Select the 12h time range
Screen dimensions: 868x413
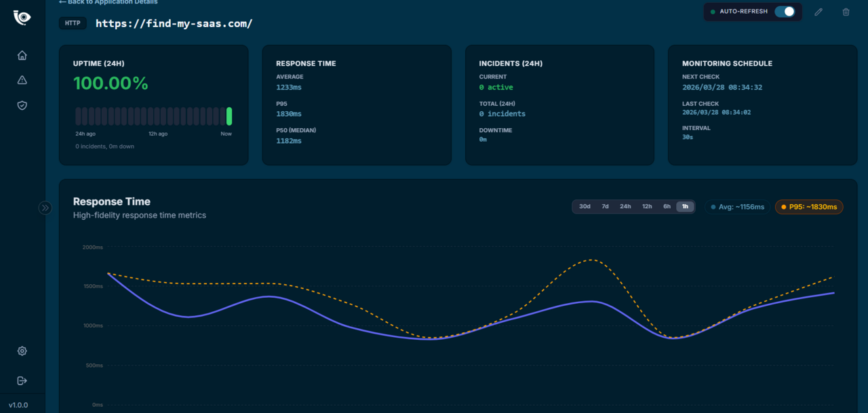coord(647,207)
